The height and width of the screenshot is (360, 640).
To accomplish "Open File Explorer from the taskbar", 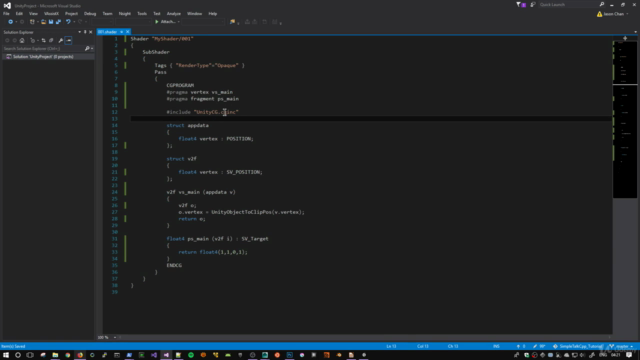I will tap(55, 355).
